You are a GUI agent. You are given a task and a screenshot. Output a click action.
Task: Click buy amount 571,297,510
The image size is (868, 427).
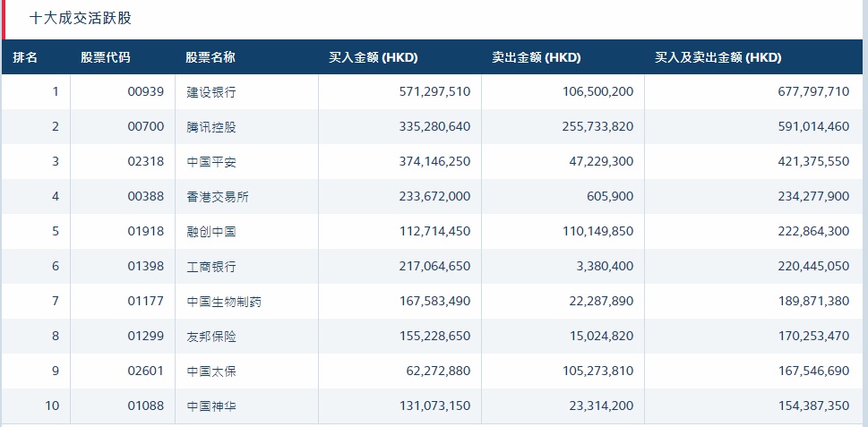point(434,92)
